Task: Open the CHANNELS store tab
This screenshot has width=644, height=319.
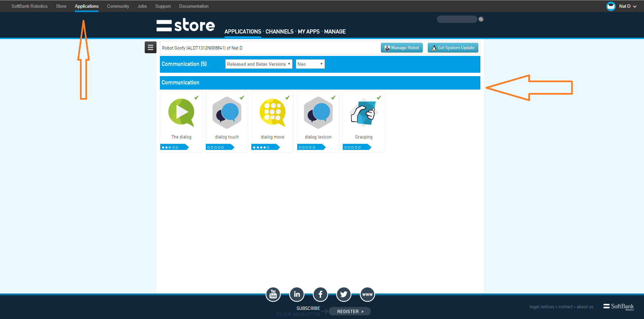Action: (279, 31)
